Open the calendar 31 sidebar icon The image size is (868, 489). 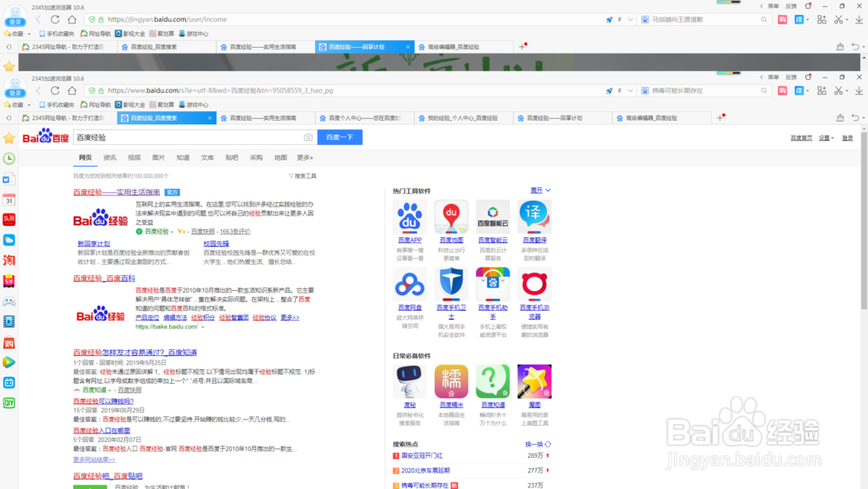coord(9,200)
